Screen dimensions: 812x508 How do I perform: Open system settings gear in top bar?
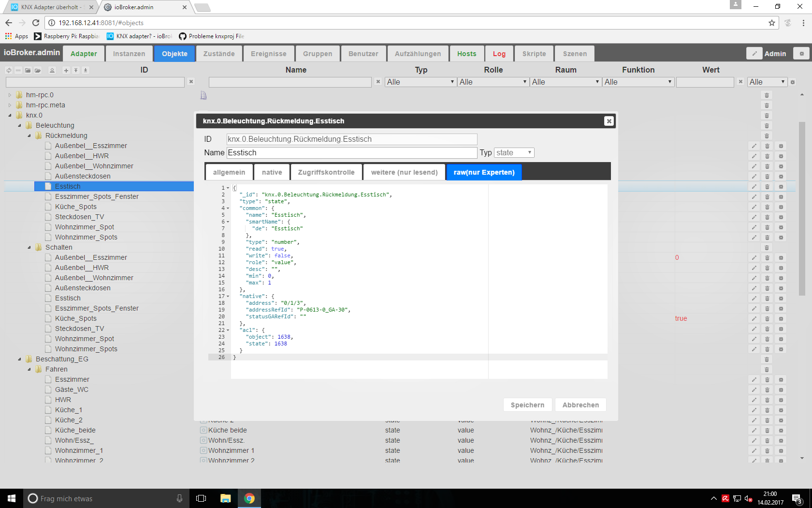point(802,54)
